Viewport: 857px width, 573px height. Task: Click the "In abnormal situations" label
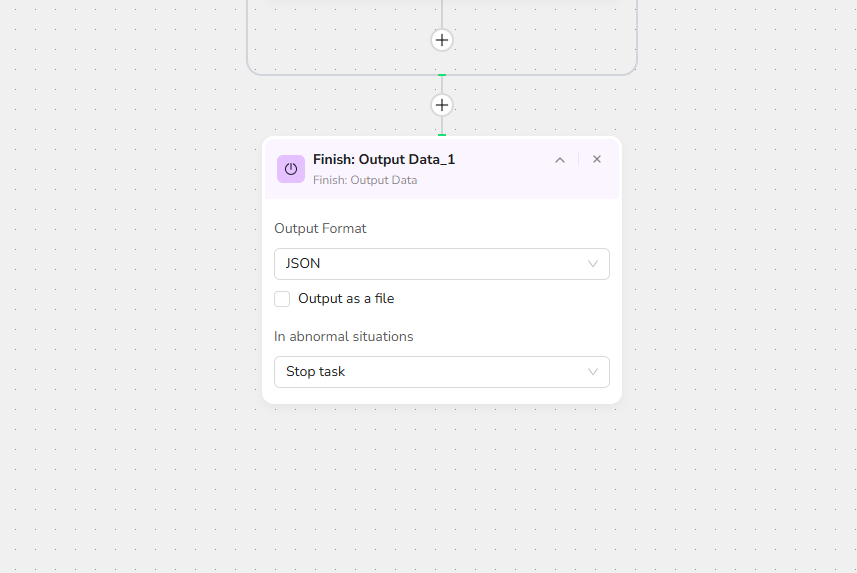(344, 337)
